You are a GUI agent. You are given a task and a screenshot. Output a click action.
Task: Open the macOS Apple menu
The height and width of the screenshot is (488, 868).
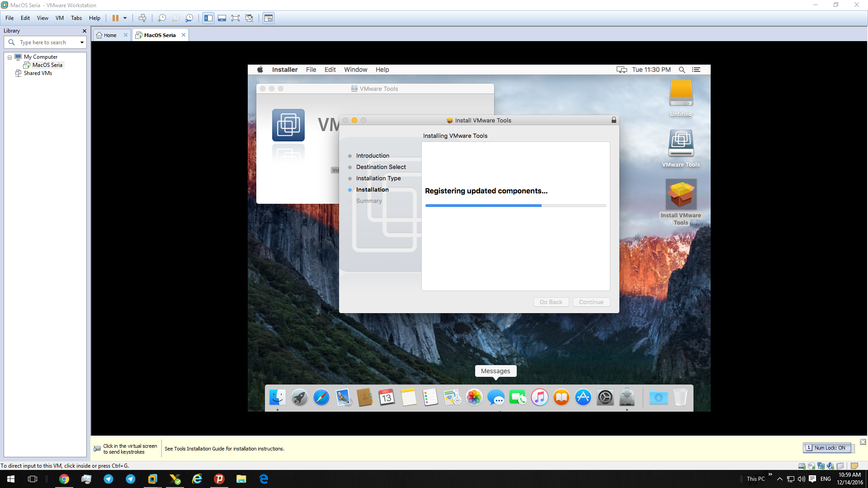point(260,70)
